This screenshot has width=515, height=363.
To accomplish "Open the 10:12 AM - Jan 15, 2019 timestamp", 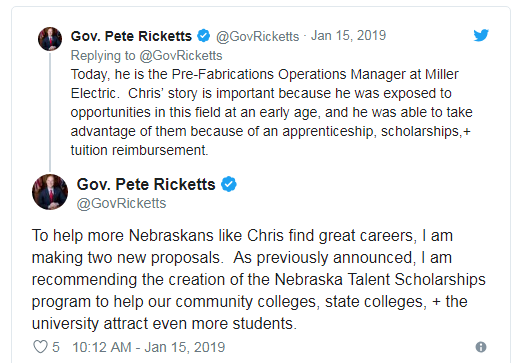I will pos(149,347).
